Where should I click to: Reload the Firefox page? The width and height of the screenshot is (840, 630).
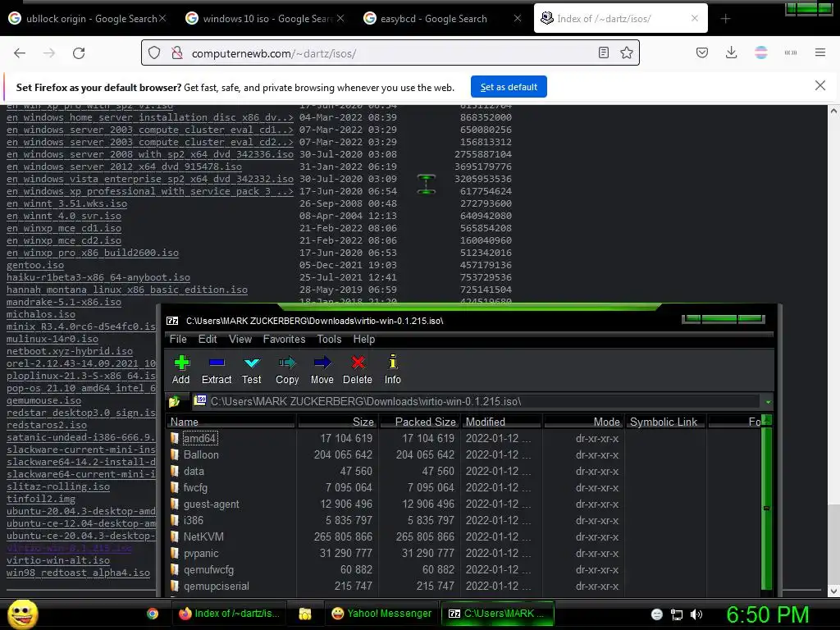79,53
